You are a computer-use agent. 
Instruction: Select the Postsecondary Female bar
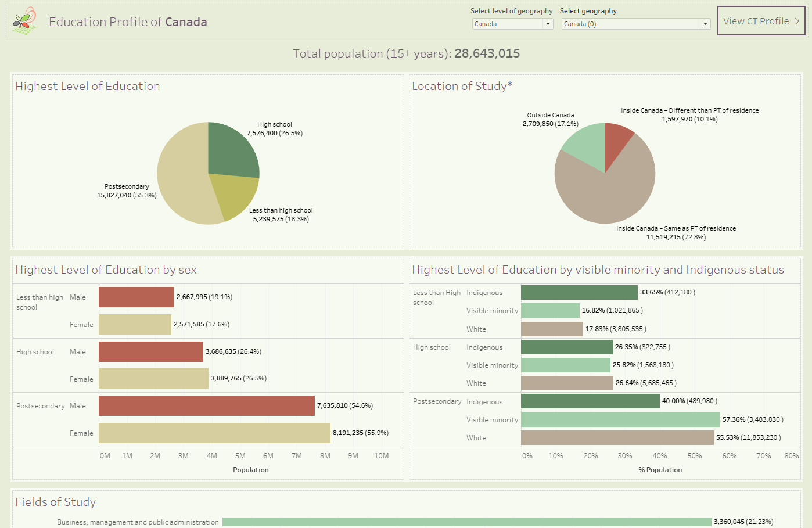[214, 433]
